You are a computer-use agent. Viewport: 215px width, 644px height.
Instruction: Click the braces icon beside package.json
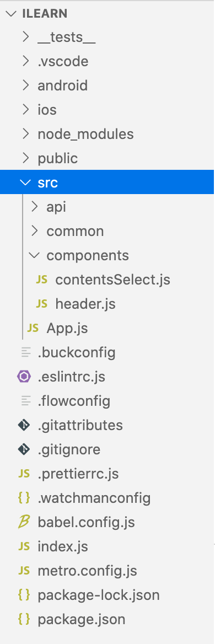click(24, 619)
